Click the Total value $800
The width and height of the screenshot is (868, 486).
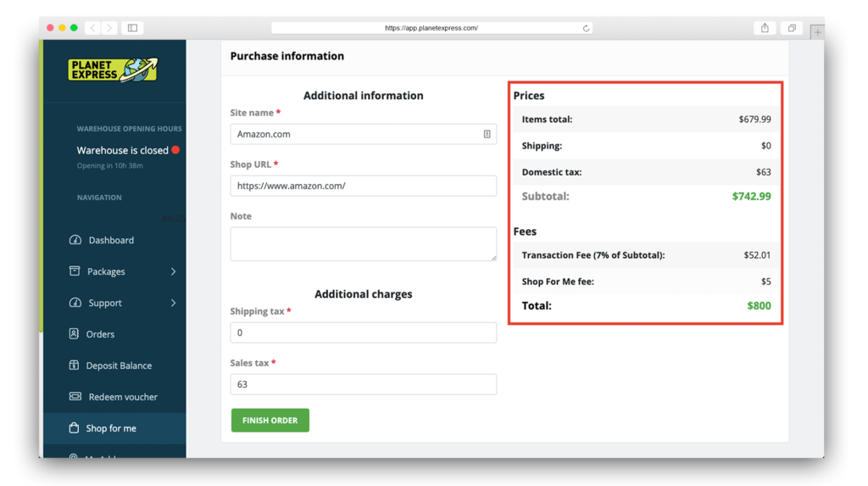click(759, 306)
